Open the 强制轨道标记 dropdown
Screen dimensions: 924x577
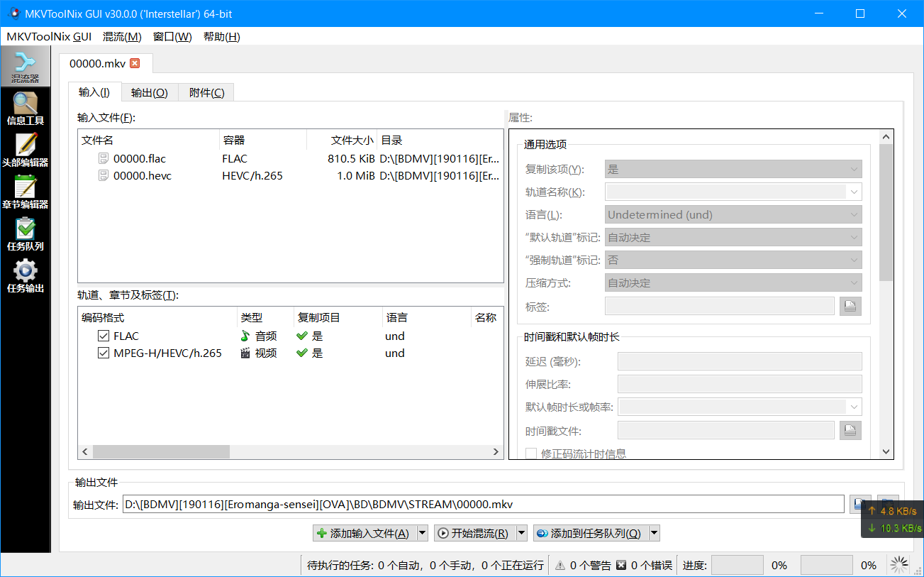[733, 260]
